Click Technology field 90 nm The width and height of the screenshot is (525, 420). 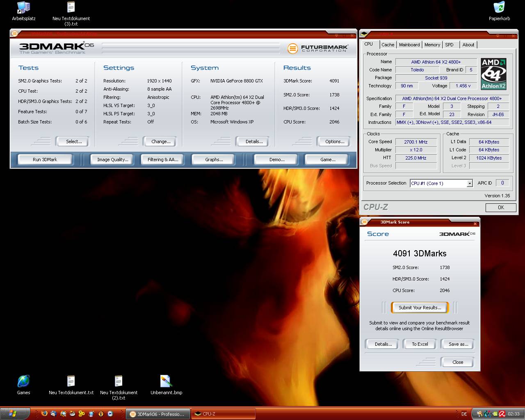[x=407, y=86]
